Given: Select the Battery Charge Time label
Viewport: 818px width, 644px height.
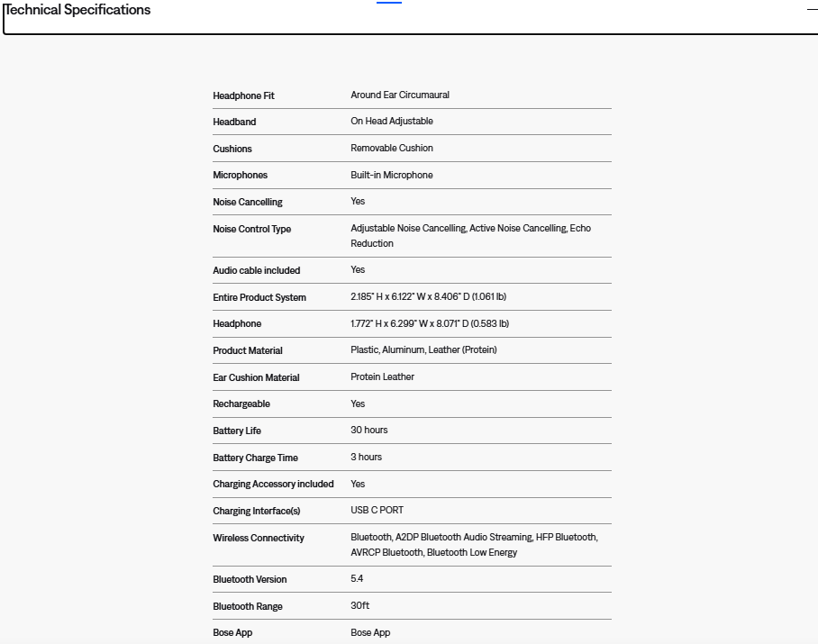Looking at the screenshot, I should (255, 458).
